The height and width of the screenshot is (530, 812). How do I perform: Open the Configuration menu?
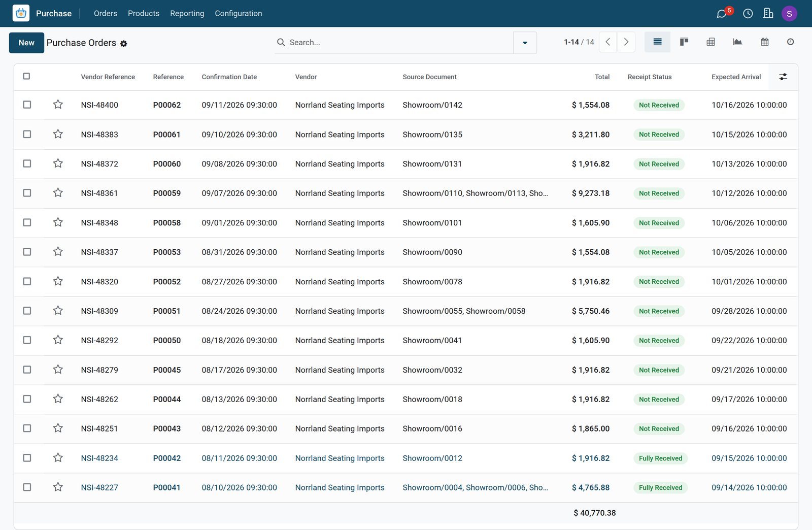239,13
